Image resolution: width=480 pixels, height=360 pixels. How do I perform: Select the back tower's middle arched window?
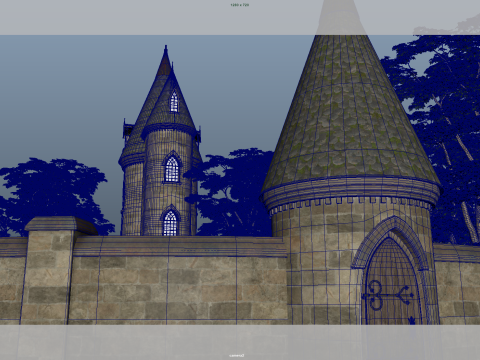point(172,170)
